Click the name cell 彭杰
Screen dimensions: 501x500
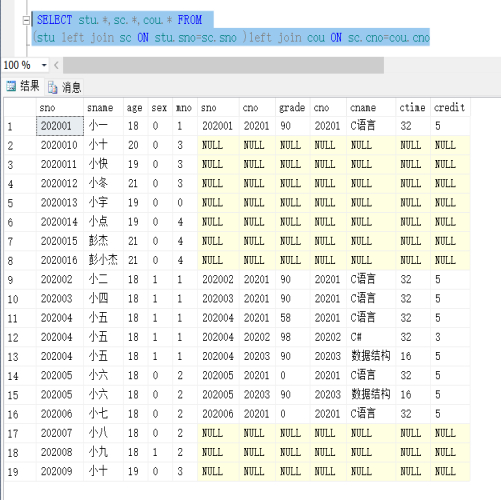coord(103,241)
